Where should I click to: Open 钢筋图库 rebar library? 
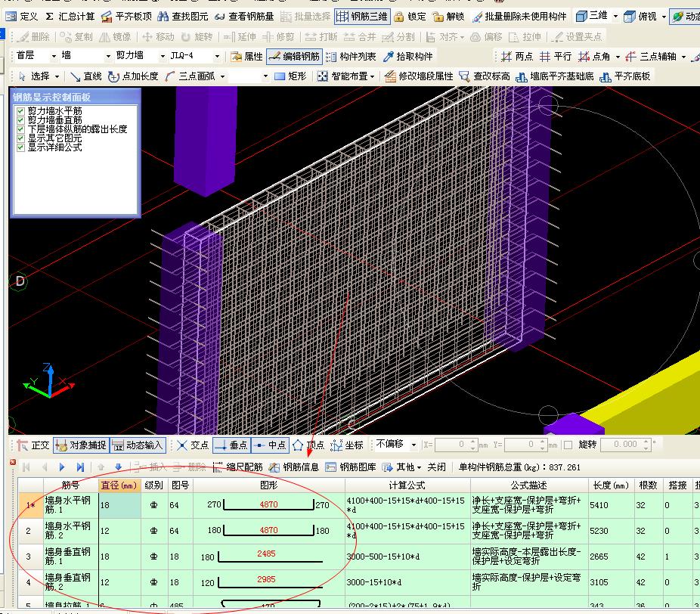pos(351,467)
